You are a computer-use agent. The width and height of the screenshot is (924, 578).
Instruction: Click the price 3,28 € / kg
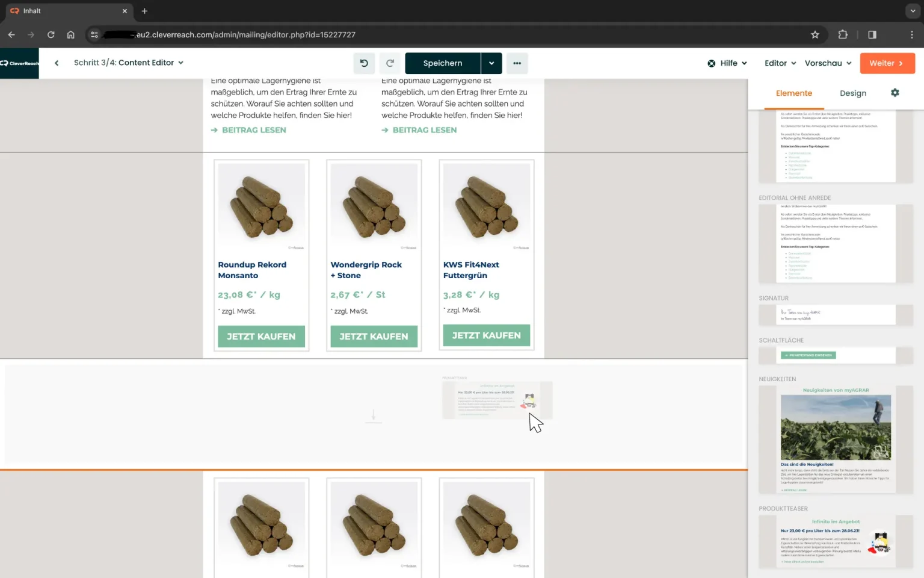click(x=472, y=294)
